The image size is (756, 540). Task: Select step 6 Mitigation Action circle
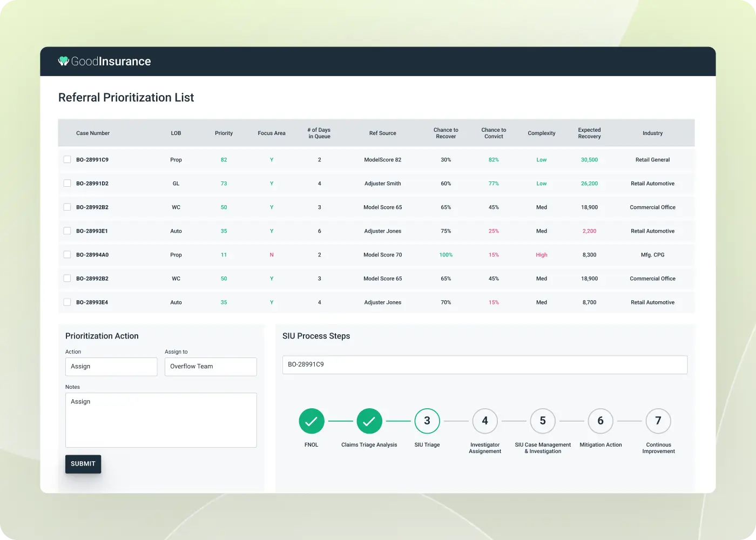600,421
